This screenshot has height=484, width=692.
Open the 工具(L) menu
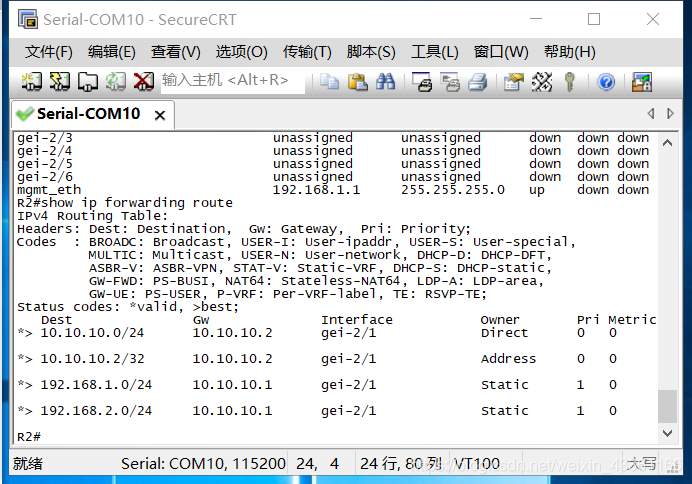tap(435, 52)
